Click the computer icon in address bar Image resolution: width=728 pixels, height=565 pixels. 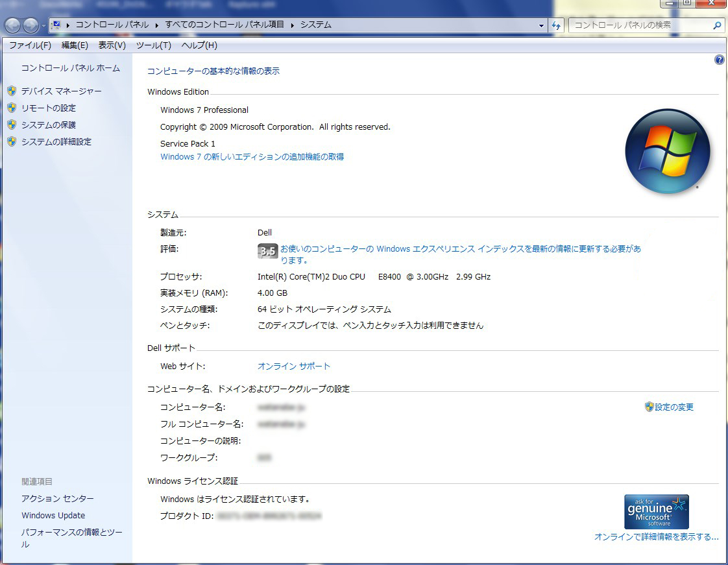click(56, 25)
